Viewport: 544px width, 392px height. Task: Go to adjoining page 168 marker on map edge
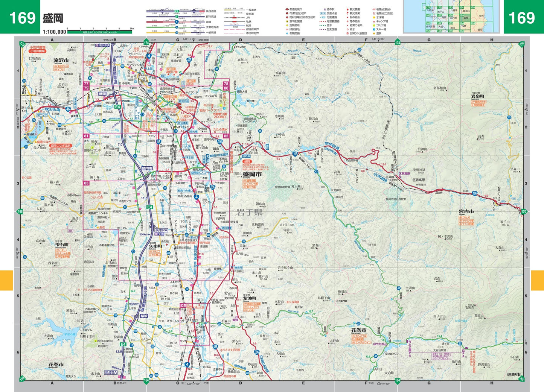click(x=20, y=211)
